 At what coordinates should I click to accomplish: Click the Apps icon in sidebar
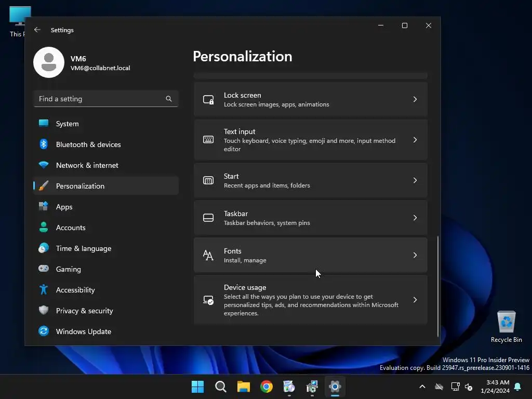44,206
